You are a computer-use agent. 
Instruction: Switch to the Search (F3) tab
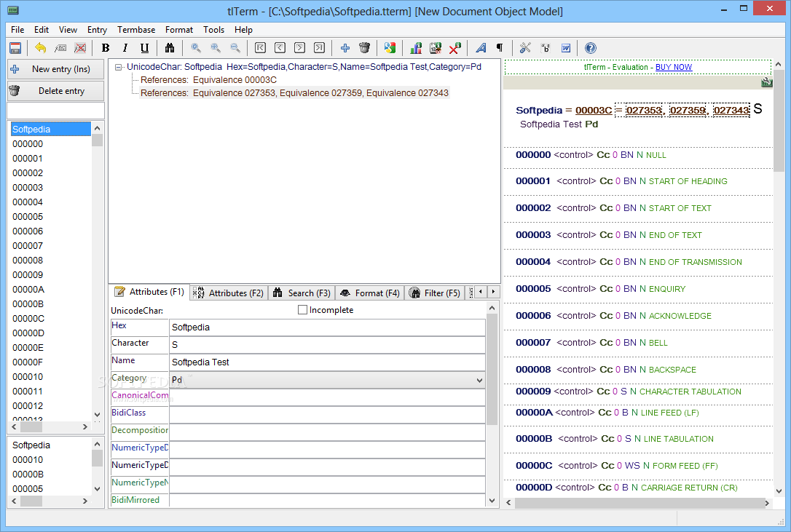302,293
